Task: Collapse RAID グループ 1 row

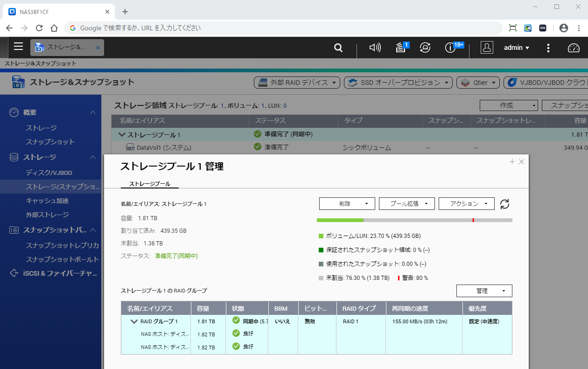Action: [x=134, y=321]
